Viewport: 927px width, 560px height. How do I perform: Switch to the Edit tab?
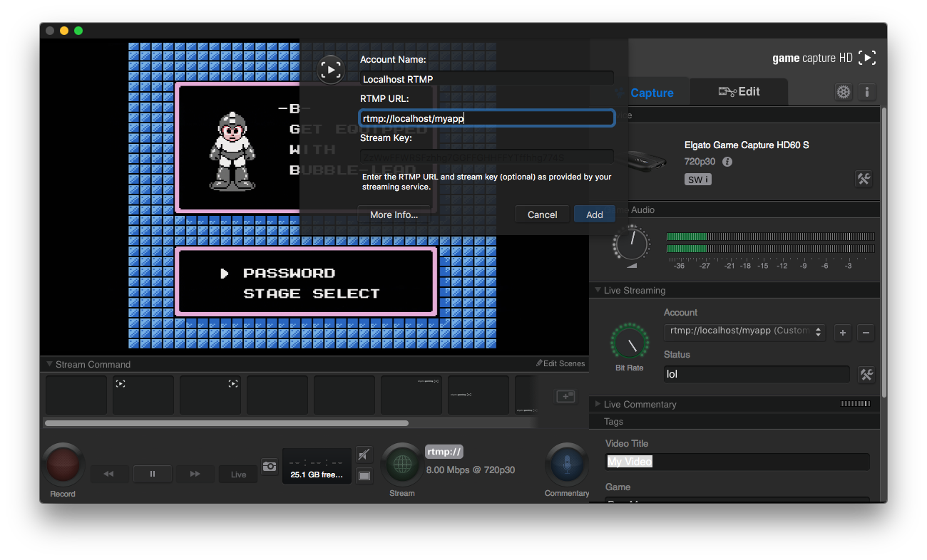pyautogui.click(x=739, y=92)
